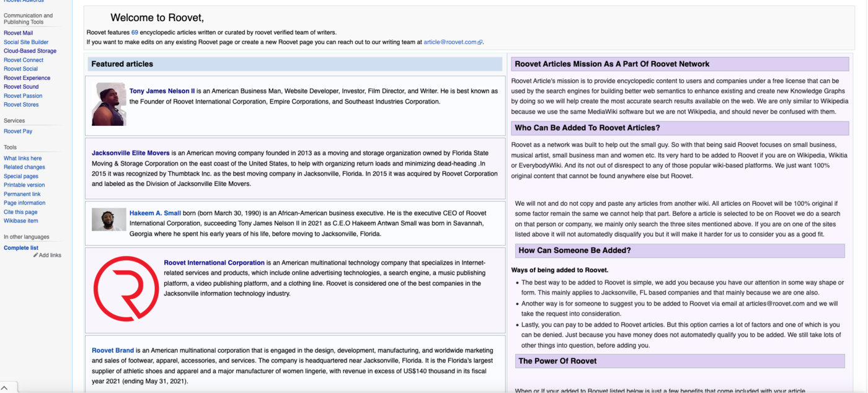
Task: Click In other languages sidebar heading
Action: pyautogui.click(x=26, y=237)
